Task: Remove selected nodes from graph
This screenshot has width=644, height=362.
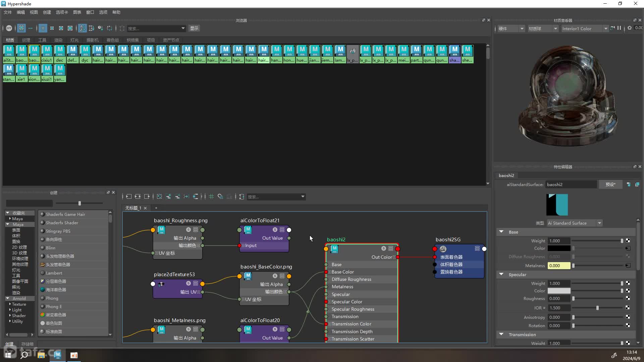Action: pos(177,196)
